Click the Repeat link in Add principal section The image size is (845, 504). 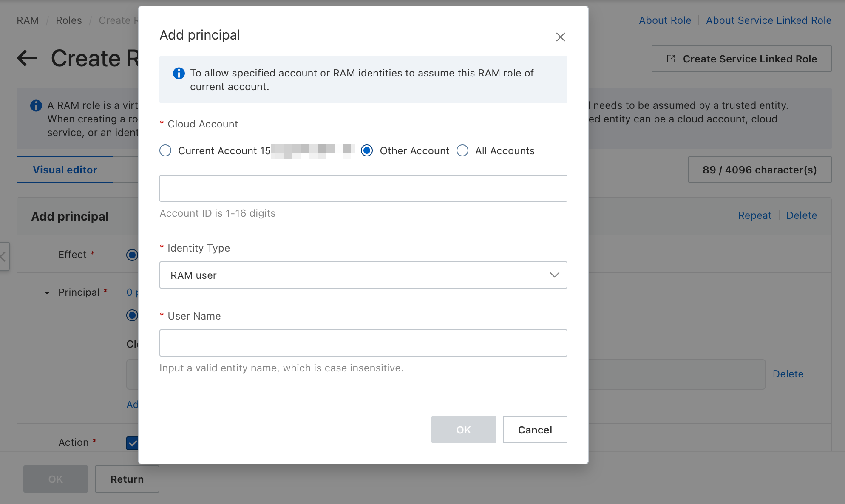pyautogui.click(x=755, y=215)
